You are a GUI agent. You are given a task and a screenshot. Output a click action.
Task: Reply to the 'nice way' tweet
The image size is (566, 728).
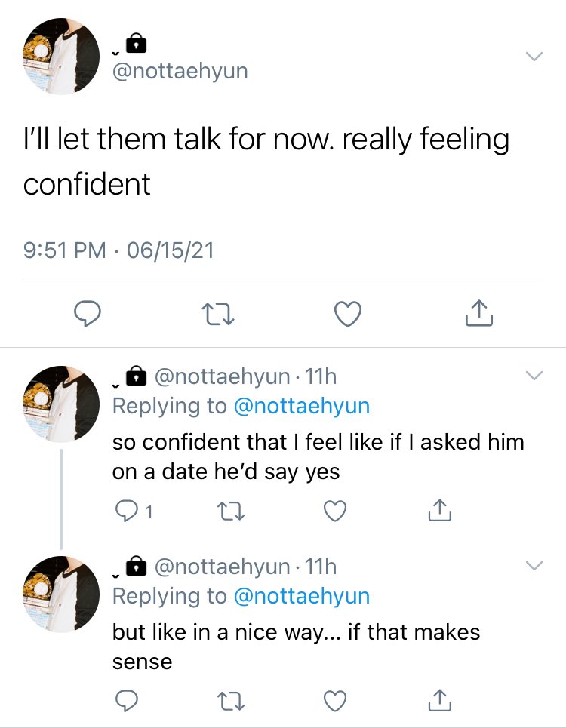coord(126,701)
